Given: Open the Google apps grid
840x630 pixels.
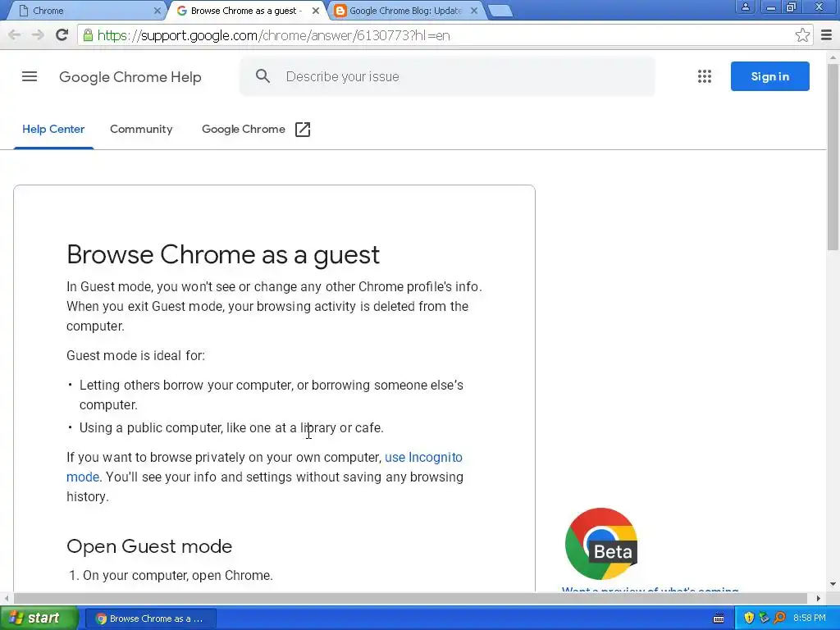Looking at the screenshot, I should 705,76.
